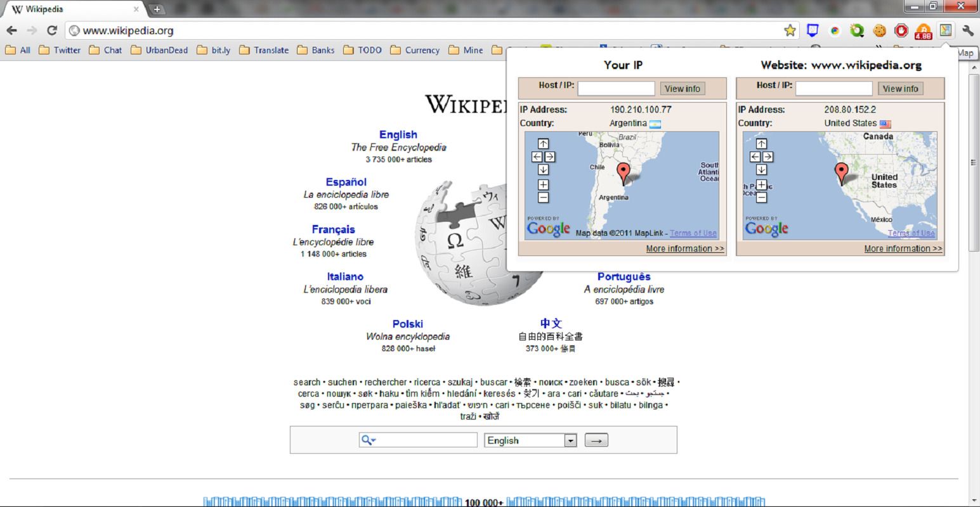Image resolution: width=980 pixels, height=507 pixels.
Task: Zoom out on the Your IP map
Action: (x=543, y=197)
